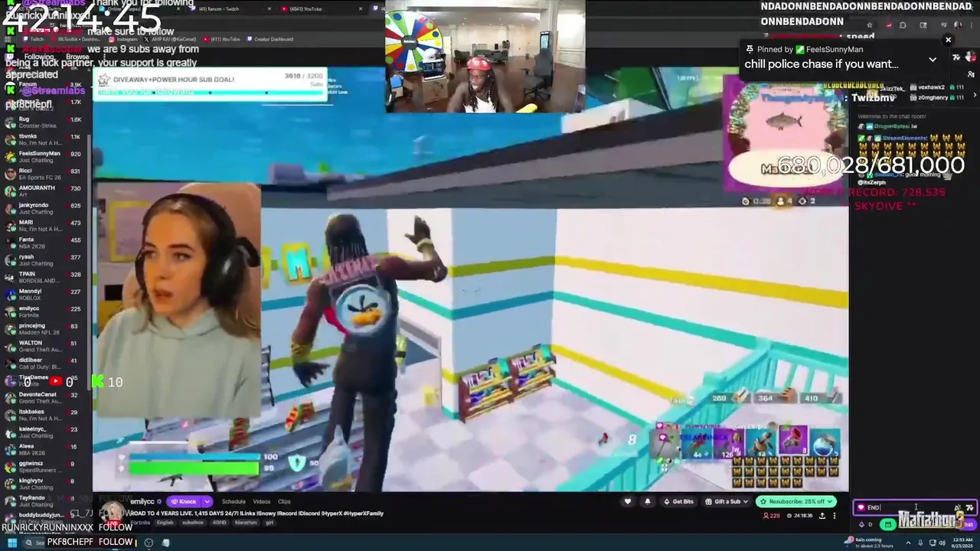The width and height of the screenshot is (980, 551).
Task: Open the Videos tab on the channel
Action: (x=262, y=502)
